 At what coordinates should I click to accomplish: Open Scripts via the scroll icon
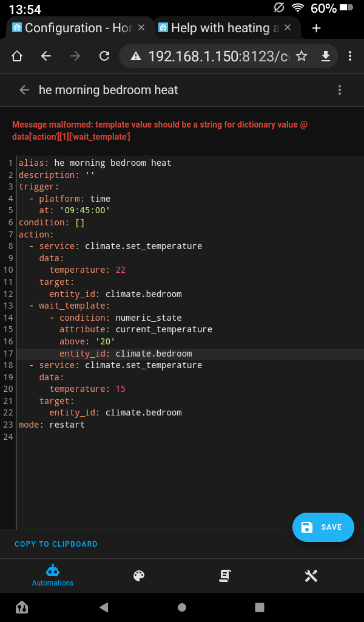[x=224, y=575]
